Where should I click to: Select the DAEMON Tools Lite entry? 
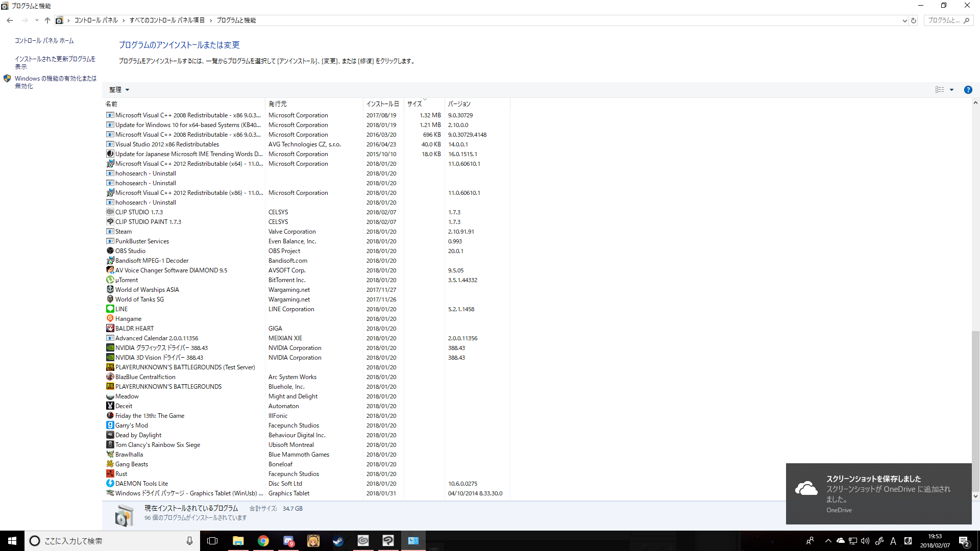pyautogui.click(x=141, y=484)
